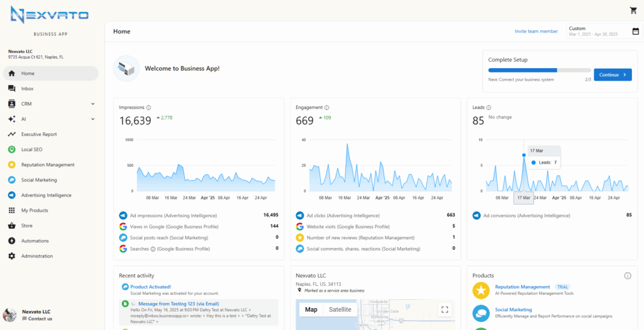Viewport: 644px width, 330px height.
Task: Click the Local SEO pin icon
Action: (x=12, y=149)
